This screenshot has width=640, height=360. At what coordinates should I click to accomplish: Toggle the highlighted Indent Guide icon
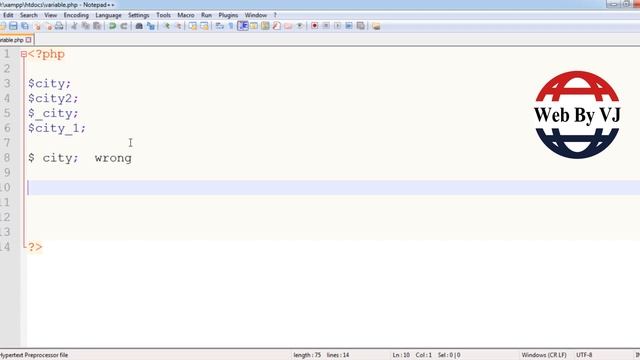pos(242,26)
